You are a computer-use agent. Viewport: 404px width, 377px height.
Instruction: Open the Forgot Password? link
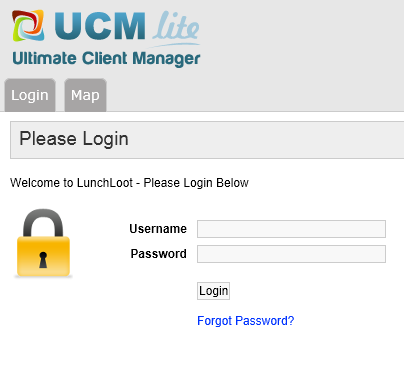point(246,321)
